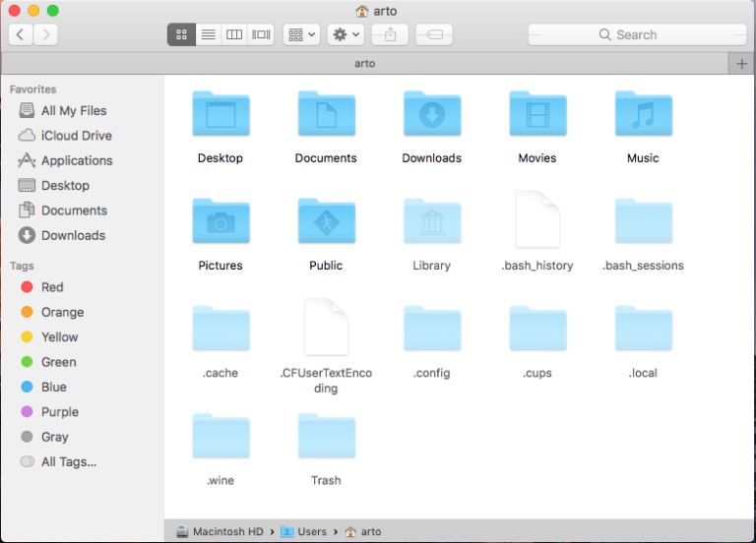Select the .local folder icon
Viewport: 756px width, 543px height.
click(x=643, y=329)
